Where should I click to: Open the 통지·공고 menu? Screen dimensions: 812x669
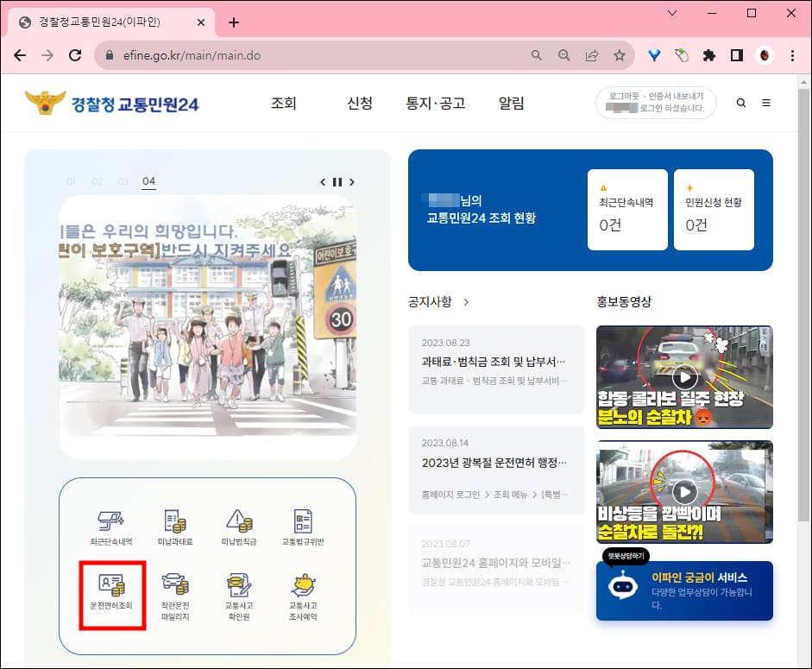[x=436, y=103]
